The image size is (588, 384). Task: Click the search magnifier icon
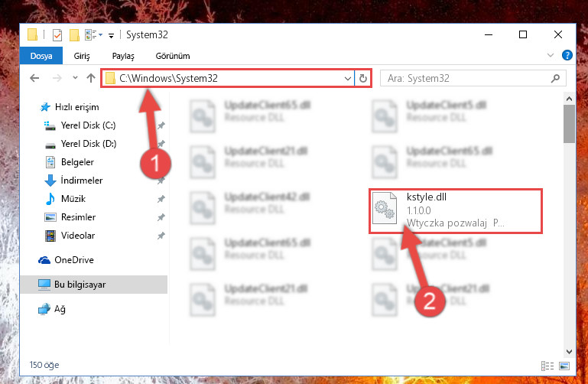click(x=555, y=78)
